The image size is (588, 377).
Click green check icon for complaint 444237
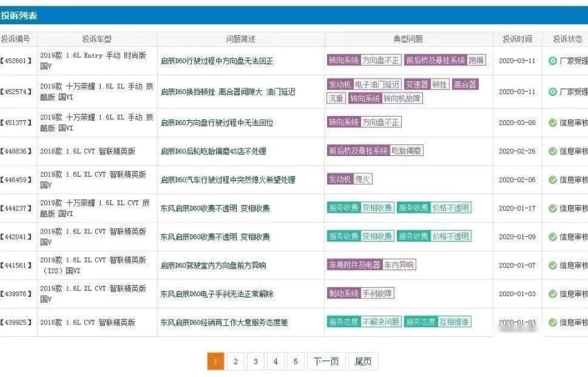click(552, 209)
